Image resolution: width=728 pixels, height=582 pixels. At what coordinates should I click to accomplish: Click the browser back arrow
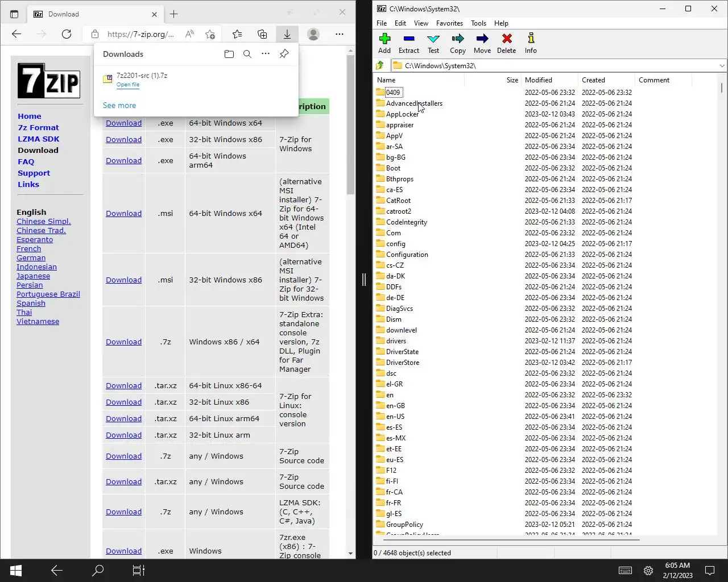coord(16,34)
